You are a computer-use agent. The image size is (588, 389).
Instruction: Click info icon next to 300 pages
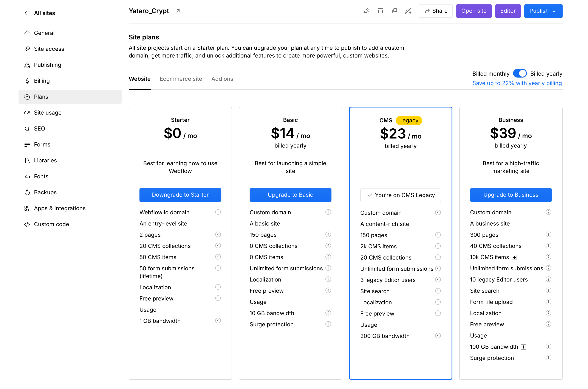click(548, 234)
